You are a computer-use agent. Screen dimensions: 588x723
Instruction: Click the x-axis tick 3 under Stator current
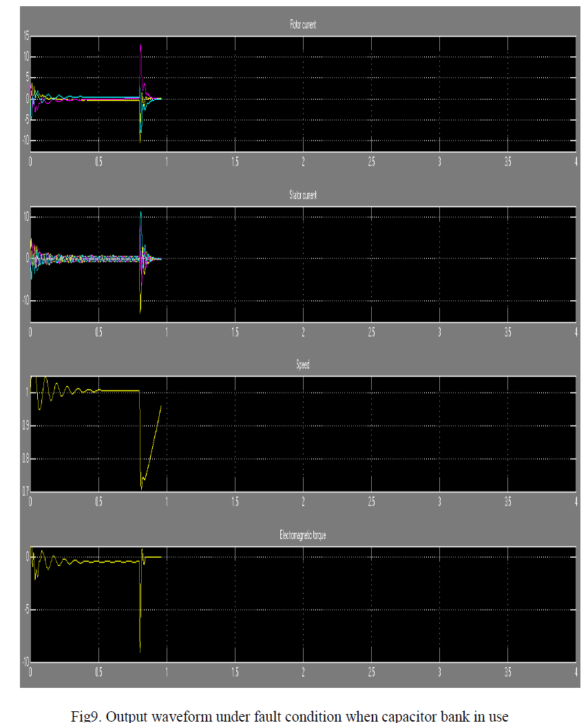click(x=439, y=332)
